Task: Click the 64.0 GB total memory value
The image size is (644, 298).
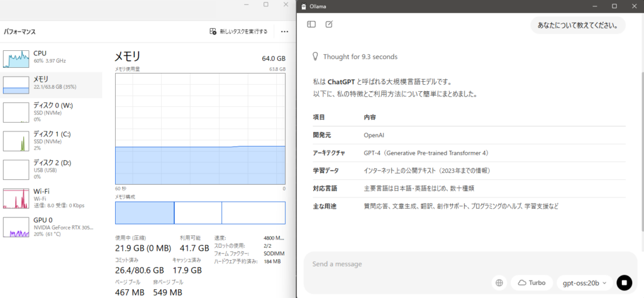Action: point(274,58)
